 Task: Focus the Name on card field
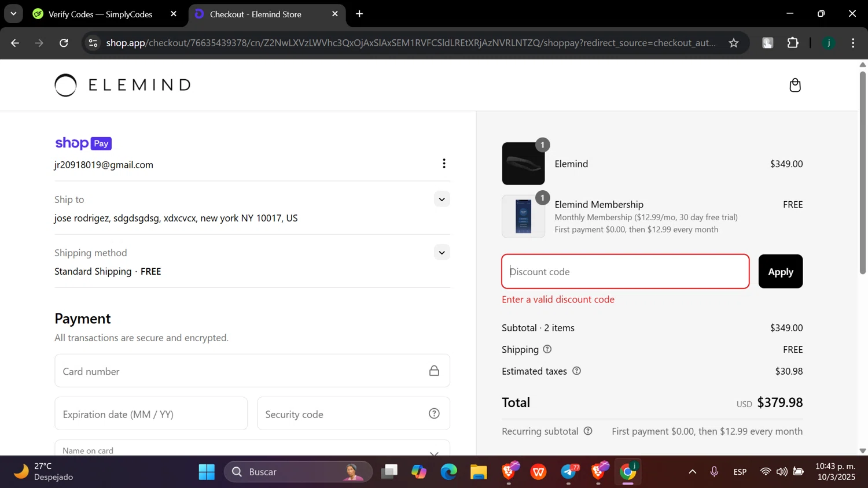pos(252,448)
